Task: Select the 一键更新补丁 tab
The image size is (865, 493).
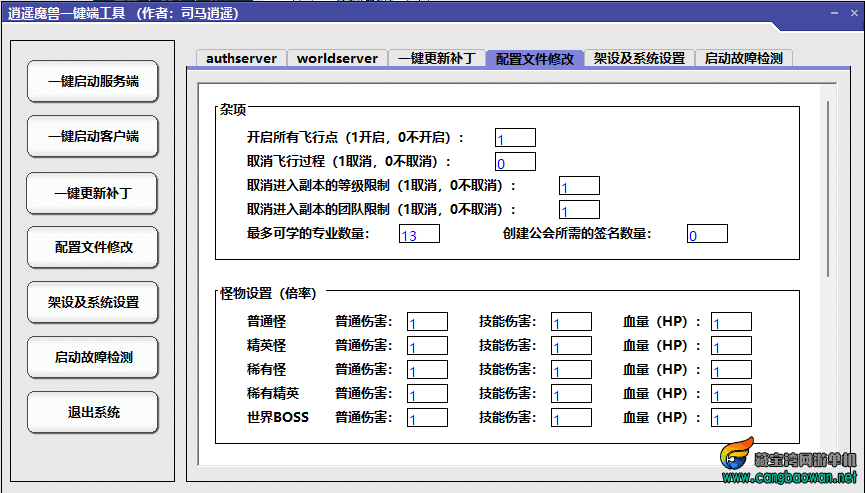Action: coord(437,58)
